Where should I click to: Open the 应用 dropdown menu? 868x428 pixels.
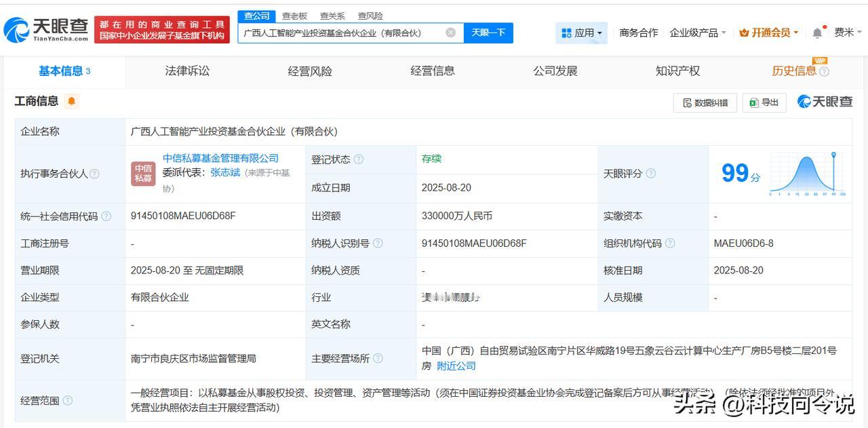pos(581,33)
